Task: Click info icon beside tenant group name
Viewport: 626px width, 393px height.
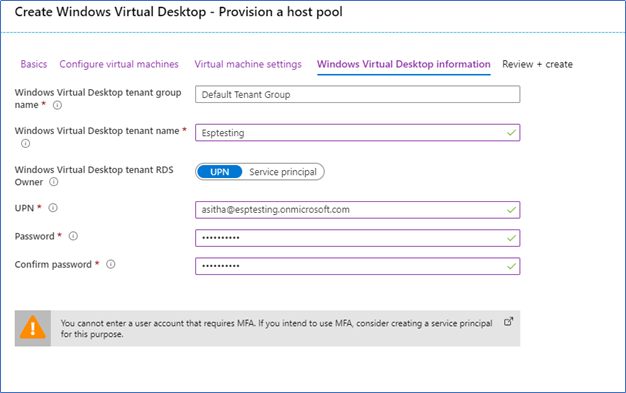Action: (57, 105)
